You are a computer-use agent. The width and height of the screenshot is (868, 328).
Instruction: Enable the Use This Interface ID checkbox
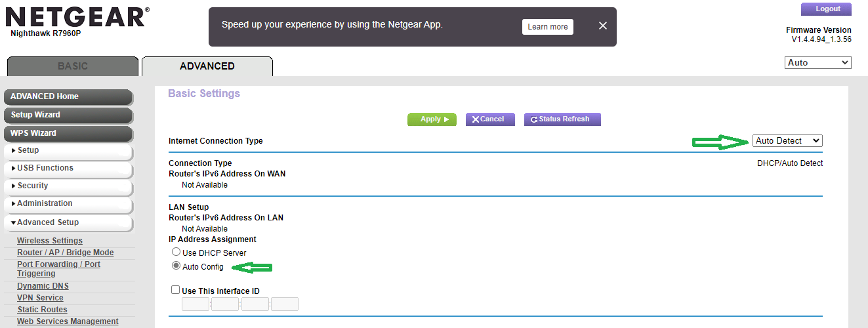click(x=175, y=290)
